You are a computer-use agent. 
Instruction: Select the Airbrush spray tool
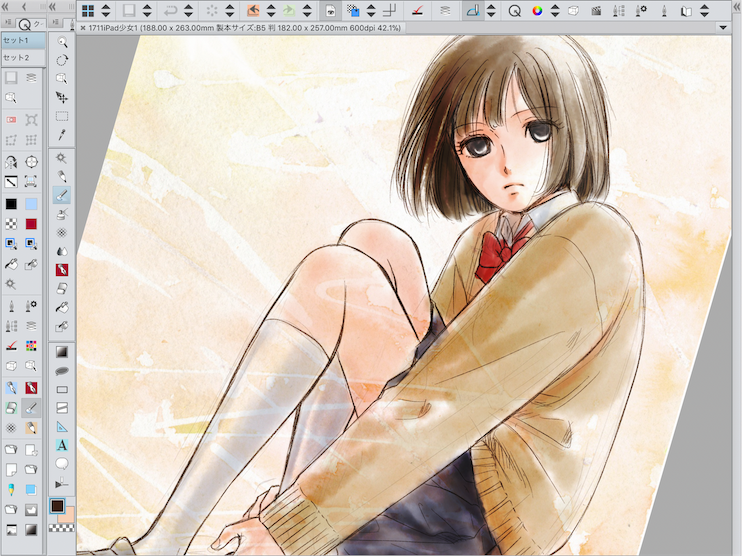(x=62, y=214)
